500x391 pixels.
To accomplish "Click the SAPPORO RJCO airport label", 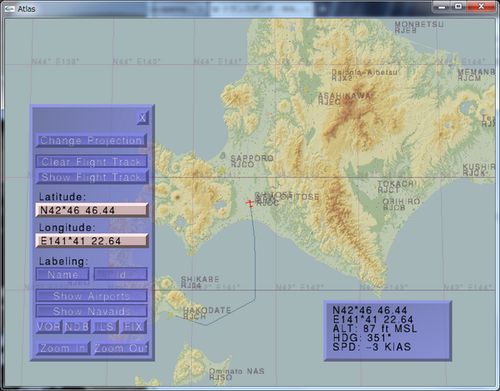I will point(252,161).
